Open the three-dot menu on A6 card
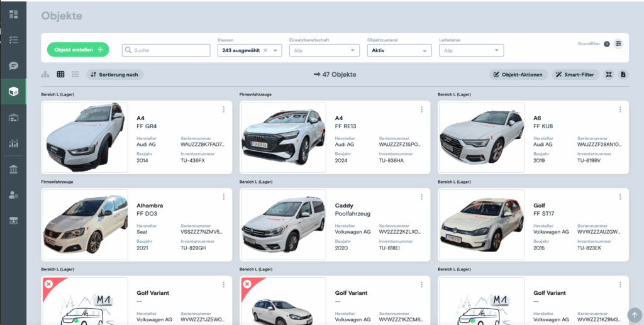Viewport: 644px width, 325px height. point(620,109)
